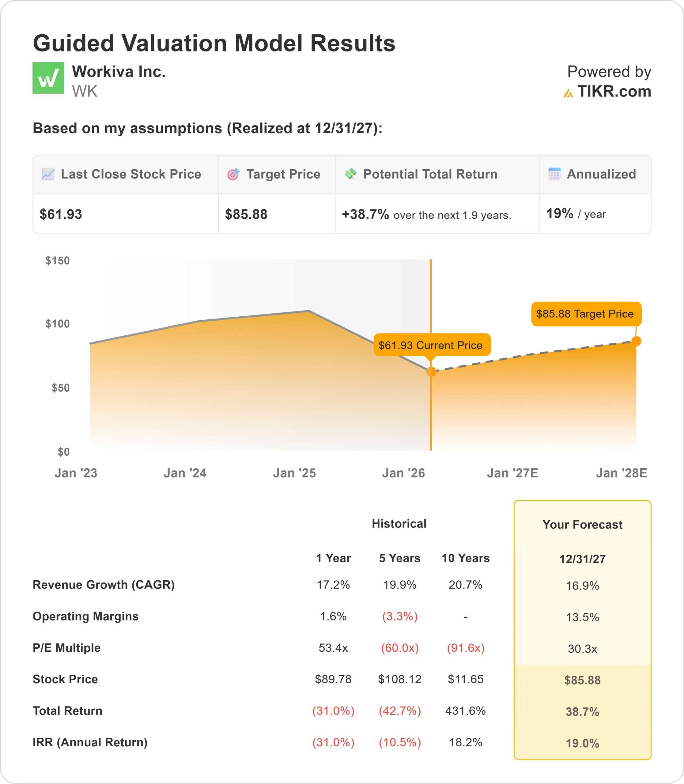
Task: Click the TIKR orange triangle logo
Action: [x=568, y=93]
